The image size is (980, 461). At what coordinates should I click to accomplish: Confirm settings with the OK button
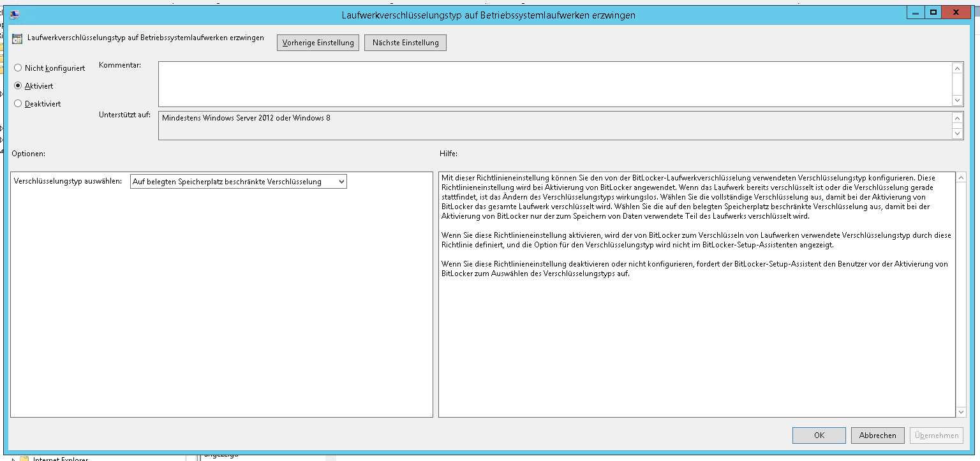pyautogui.click(x=819, y=435)
